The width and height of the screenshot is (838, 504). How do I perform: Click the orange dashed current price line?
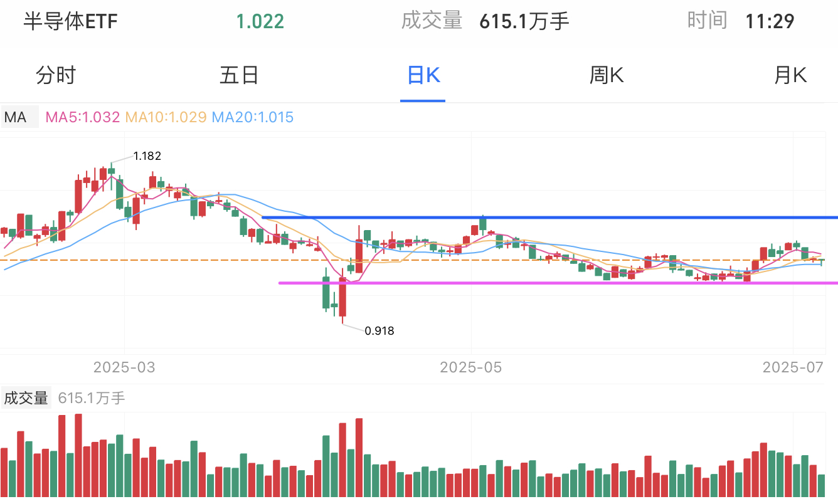[413, 260]
